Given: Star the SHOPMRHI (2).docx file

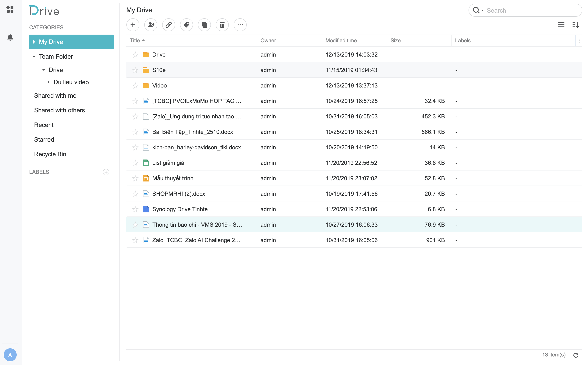Looking at the screenshot, I should coord(135,194).
